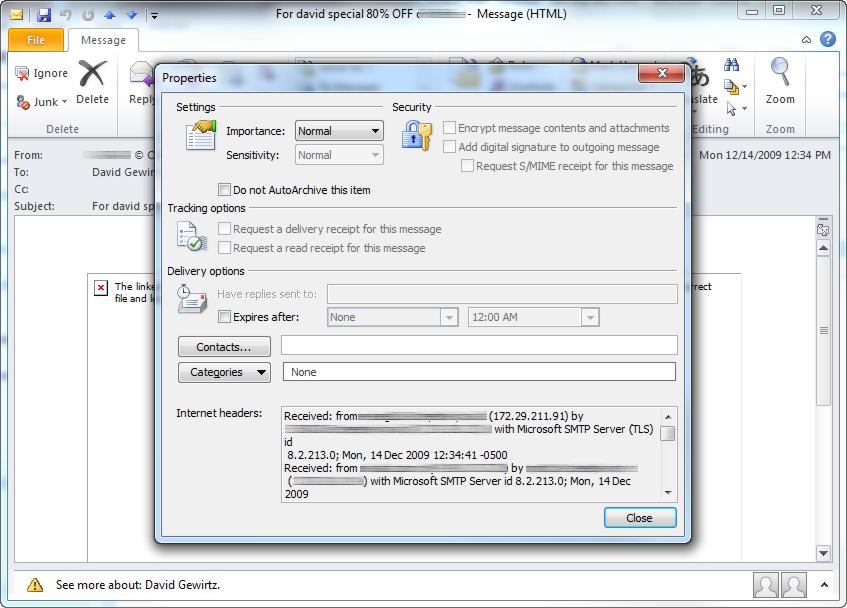Tick Encrypt message contents and attachments
The height and width of the screenshot is (608, 847).
click(449, 128)
